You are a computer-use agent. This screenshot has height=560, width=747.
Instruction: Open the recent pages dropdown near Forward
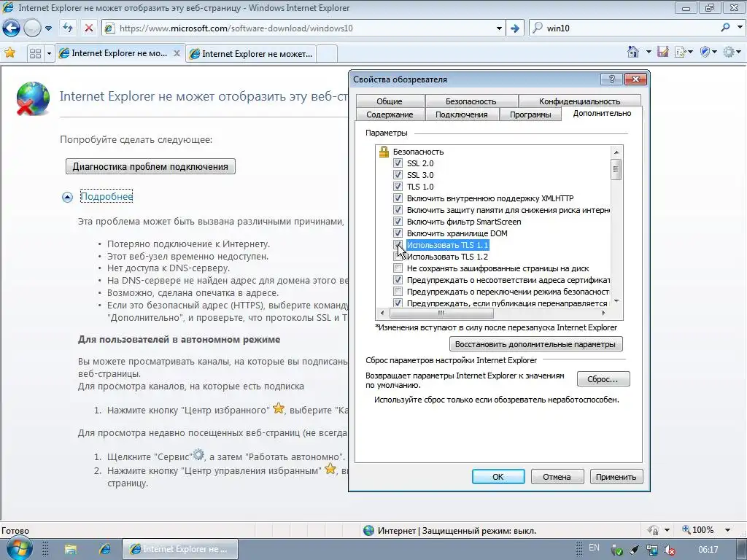click(x=48, y=28)
